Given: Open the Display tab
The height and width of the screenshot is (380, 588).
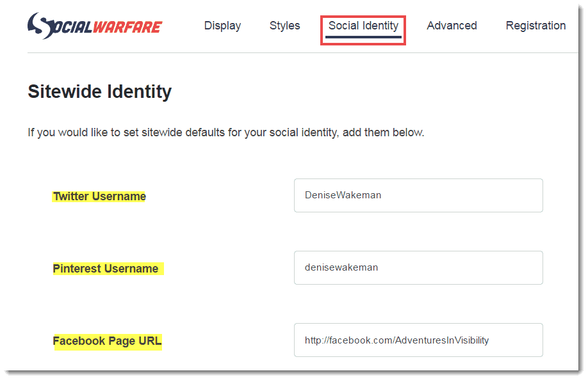Looking at the screenshot, I should tap(222, 26).
